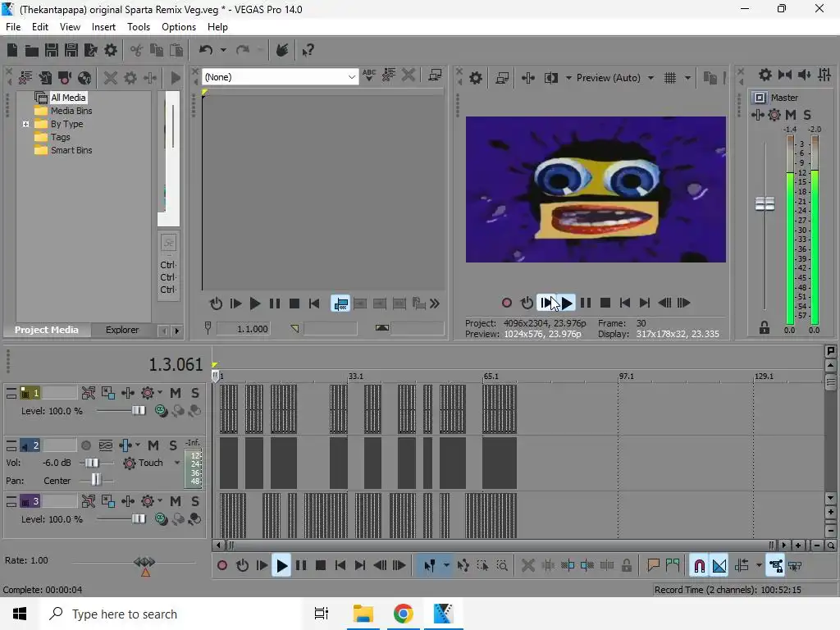
Task: Click Play in the Trimmer transport
Action: pyautogui.click(x=255, y=304)
